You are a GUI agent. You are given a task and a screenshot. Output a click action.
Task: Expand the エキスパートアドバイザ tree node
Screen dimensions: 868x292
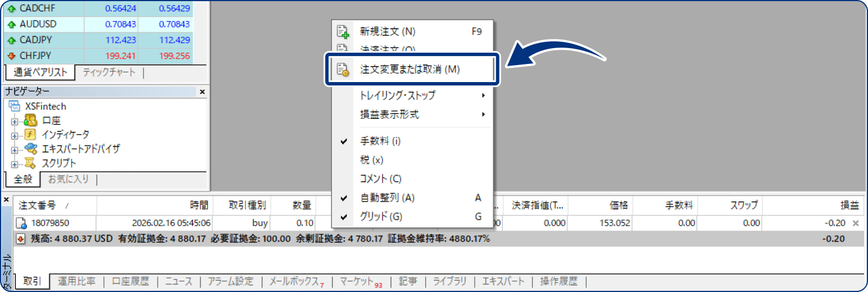click(x=15, y=149)
